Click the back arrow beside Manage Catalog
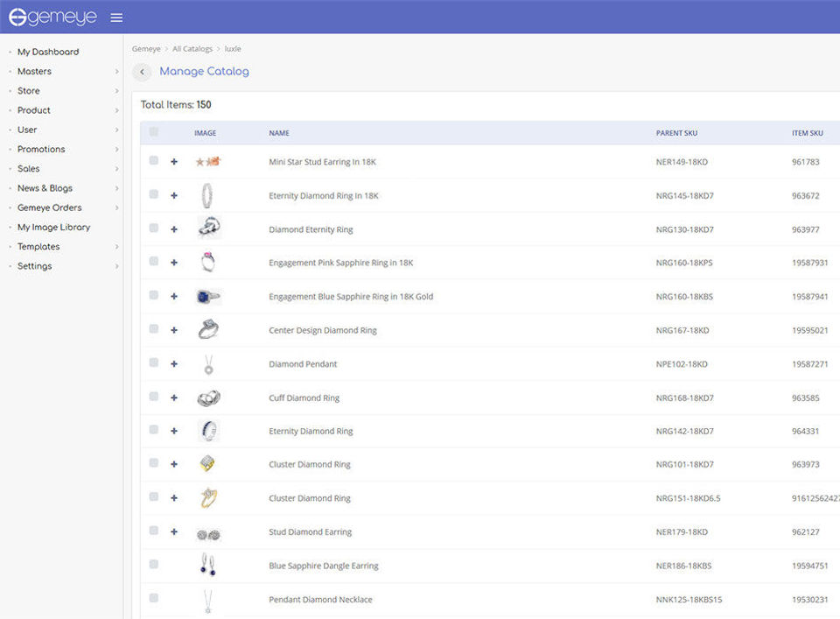Image resolution: width=840 pixels, height=619 pixels. tap(142, 71)
